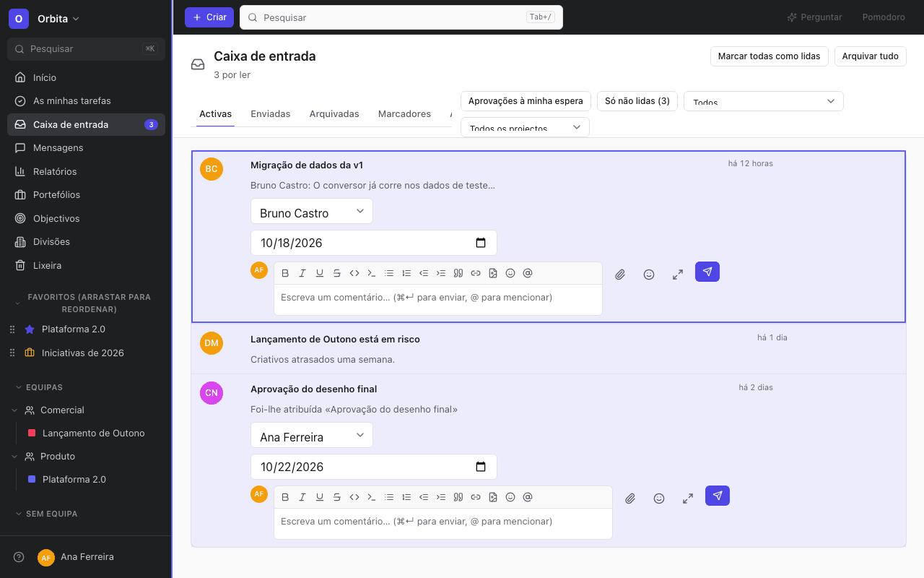Toggle the Aprovações à minha espera filter
This screenshot has height=578, width=924.
coord(526,101)
